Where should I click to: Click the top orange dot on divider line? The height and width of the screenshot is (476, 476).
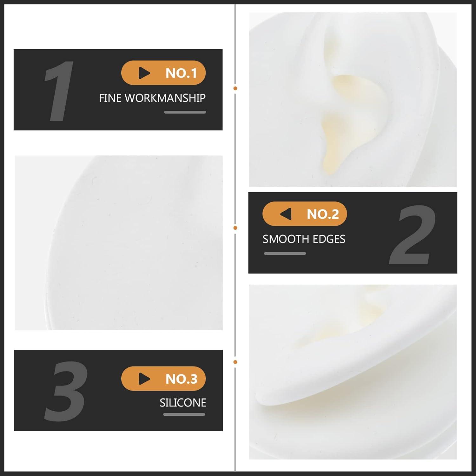(x=235, y=88)
